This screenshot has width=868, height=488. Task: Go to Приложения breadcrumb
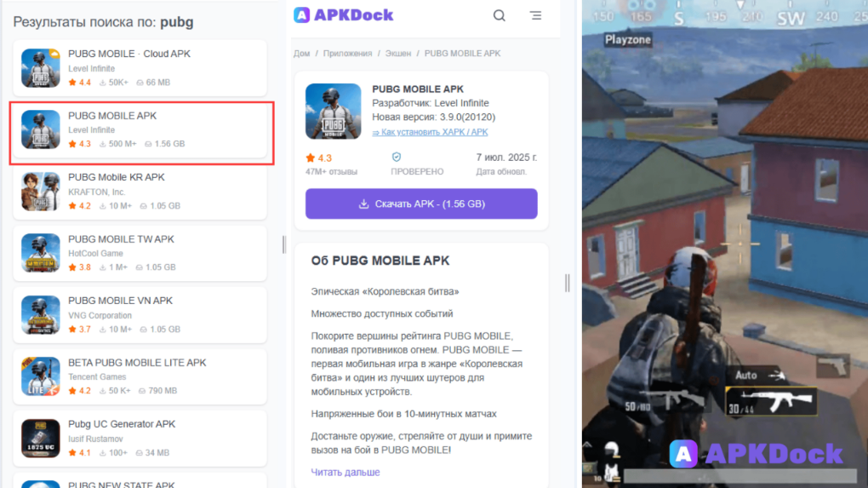[x=348, y=53]
